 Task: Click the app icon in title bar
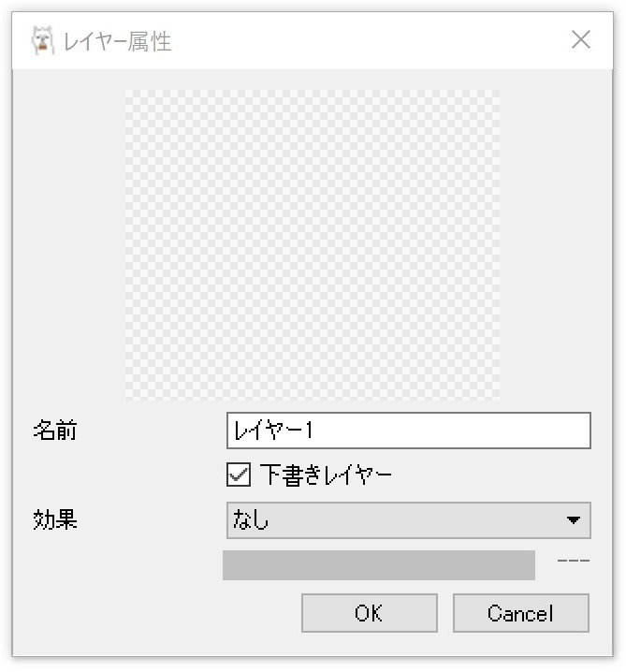(x=42, y=40)
